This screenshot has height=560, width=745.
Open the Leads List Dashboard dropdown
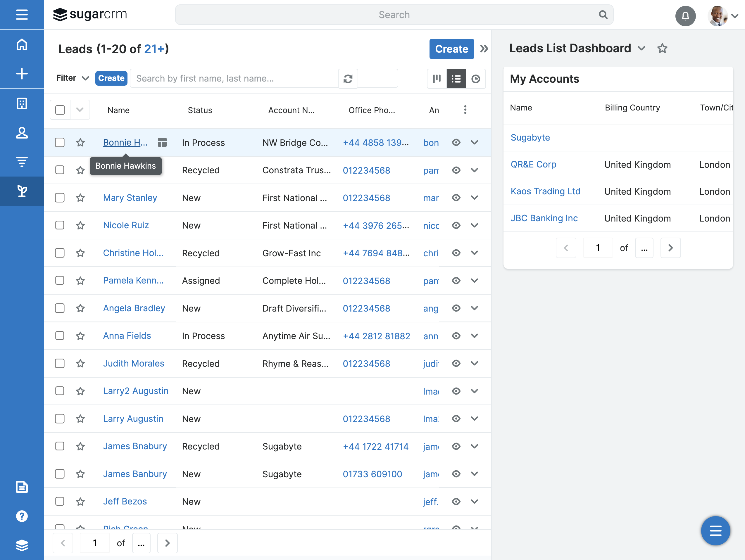click(641, 49)
